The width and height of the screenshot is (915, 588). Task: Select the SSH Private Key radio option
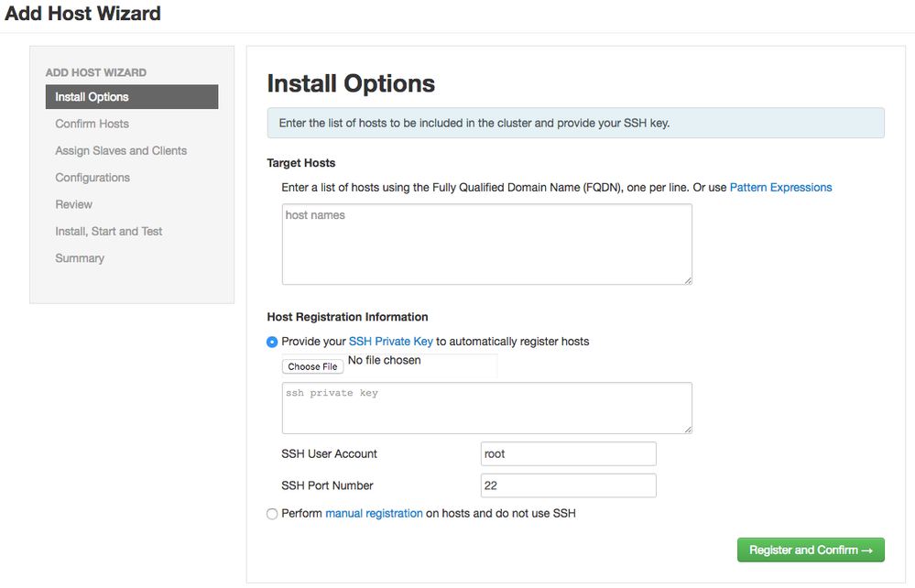click(272, 342)
